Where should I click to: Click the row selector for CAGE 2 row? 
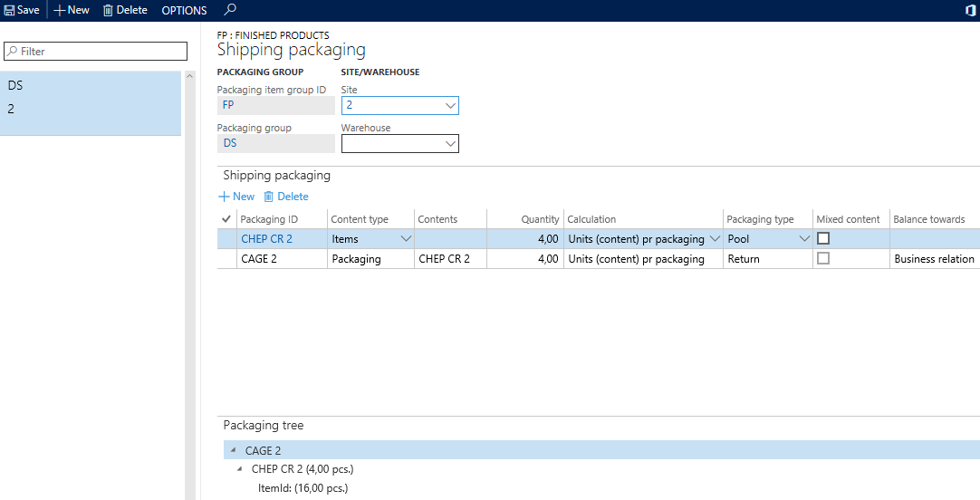pyautogui.click(x=226, y=259)
